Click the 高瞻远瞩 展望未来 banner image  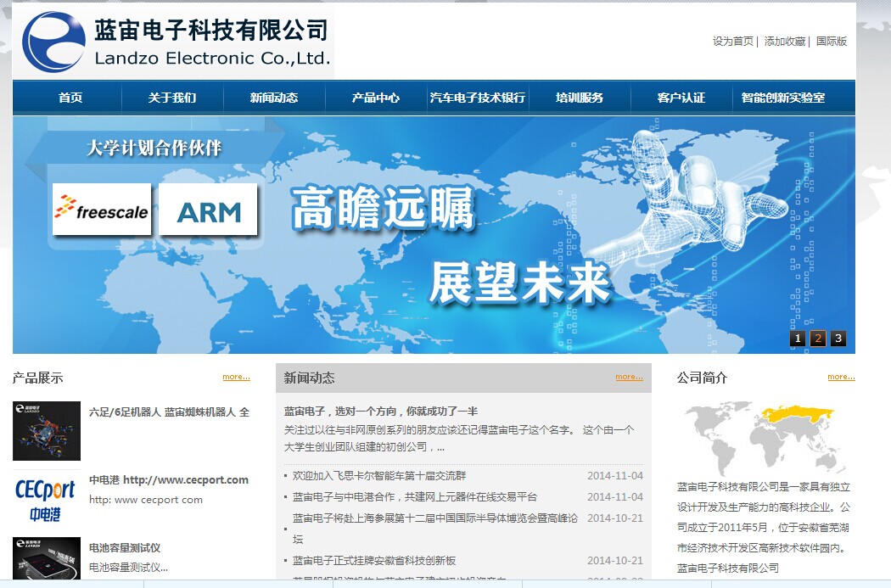(434, 235)
